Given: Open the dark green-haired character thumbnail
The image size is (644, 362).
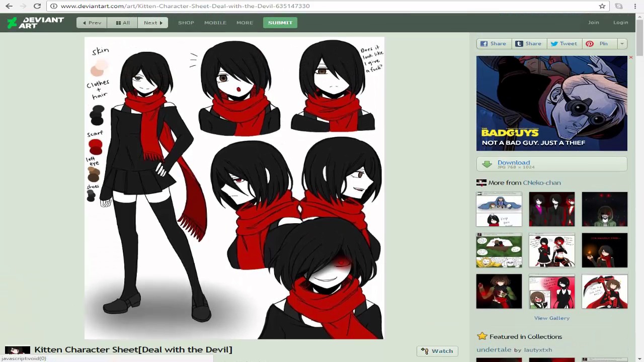Looking at the screenshot, I should pos(605,209).
